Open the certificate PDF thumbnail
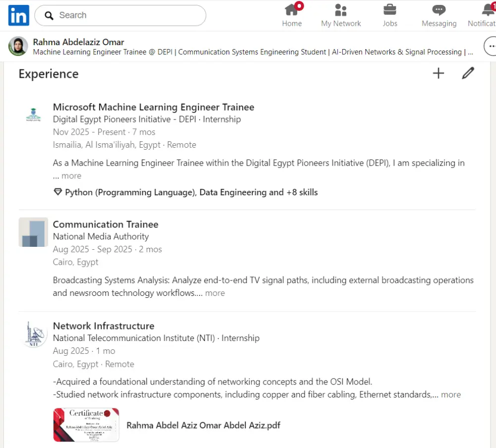This screenshot has width=496, height=448. pyautogui.click(x=86, y=425)
